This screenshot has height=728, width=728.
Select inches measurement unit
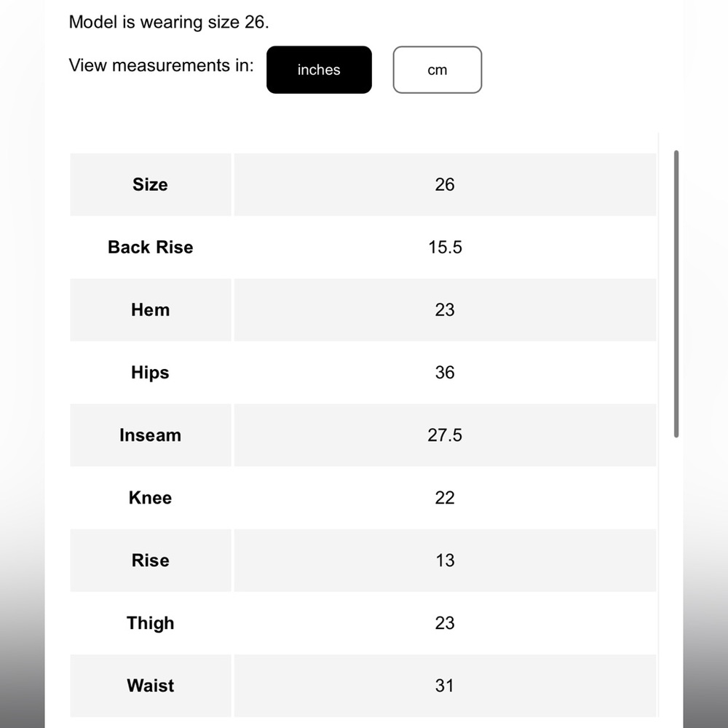319,70
